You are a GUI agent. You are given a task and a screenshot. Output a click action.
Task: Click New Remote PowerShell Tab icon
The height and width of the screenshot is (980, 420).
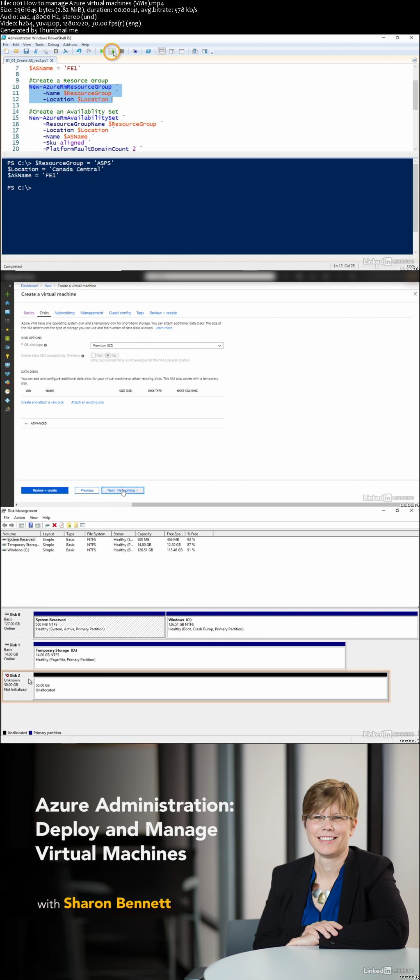(x=135, y=51)
